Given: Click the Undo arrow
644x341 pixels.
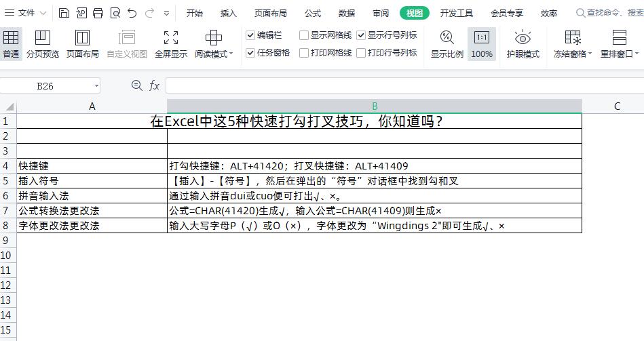Looking at the screenshot, I should tap(132, 13).
